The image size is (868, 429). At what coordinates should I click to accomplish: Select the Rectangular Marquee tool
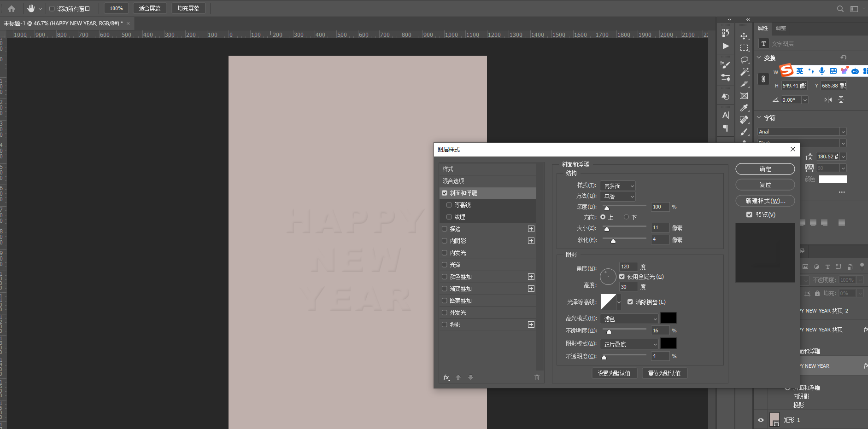point(744,48)
